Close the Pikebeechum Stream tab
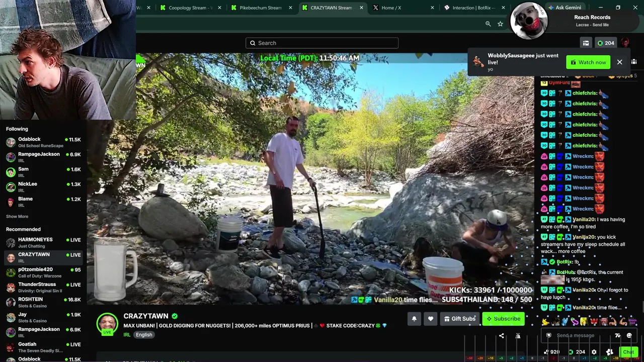Viewport: 644px width, 362px height. pyautogui.click(x=290, y=8)
